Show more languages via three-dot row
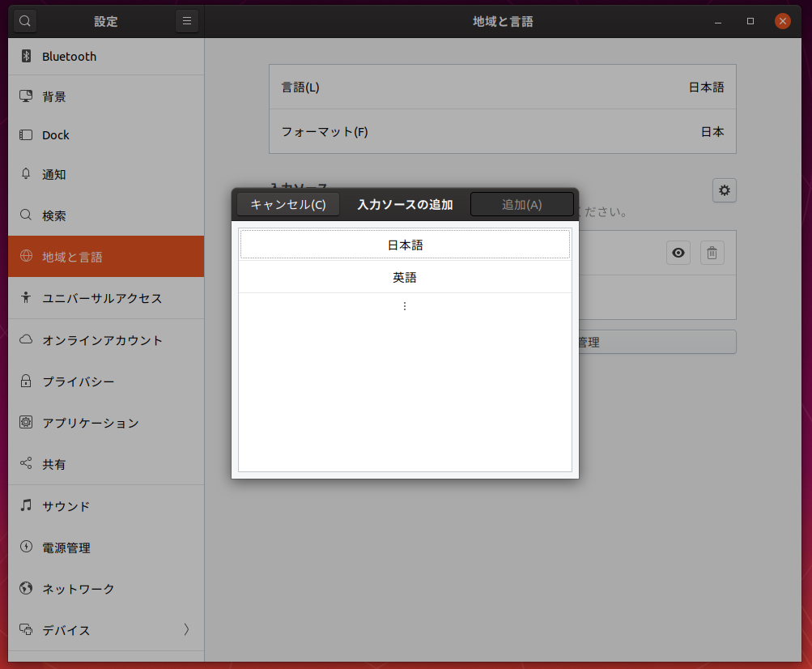The height and width of the screenshot is (669, 812). coord(405,306)
